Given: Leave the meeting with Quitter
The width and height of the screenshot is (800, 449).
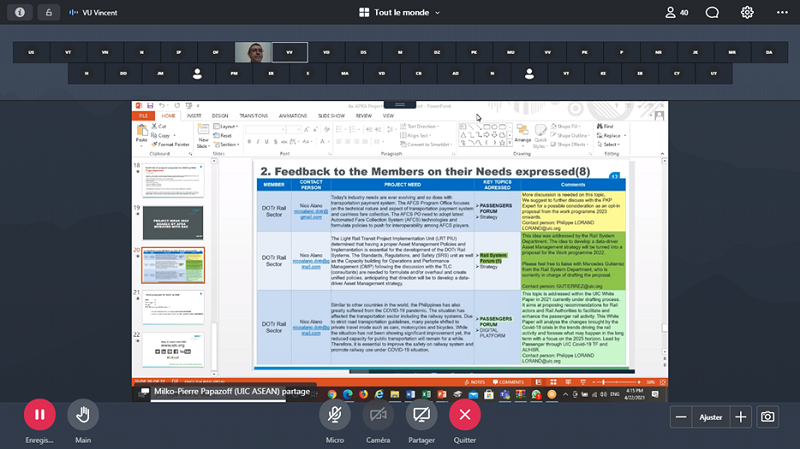Looking at the screenshot, I should tap(464, 413).
